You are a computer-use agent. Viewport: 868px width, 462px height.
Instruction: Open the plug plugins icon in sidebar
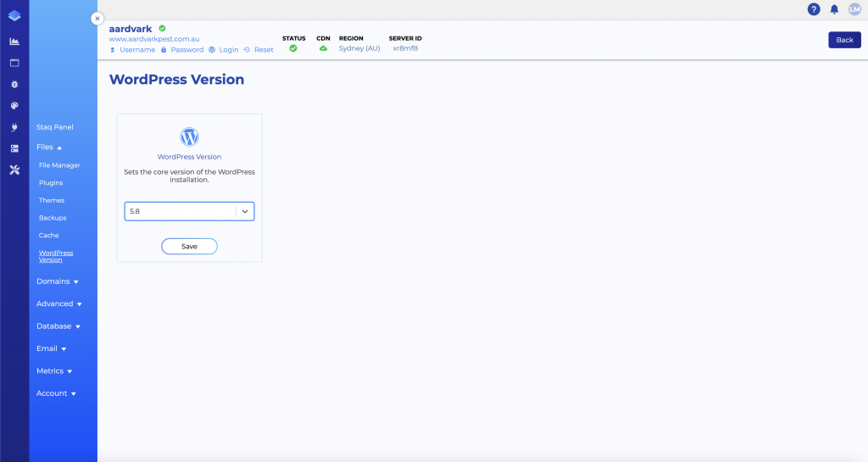click(x=14, y=127)
